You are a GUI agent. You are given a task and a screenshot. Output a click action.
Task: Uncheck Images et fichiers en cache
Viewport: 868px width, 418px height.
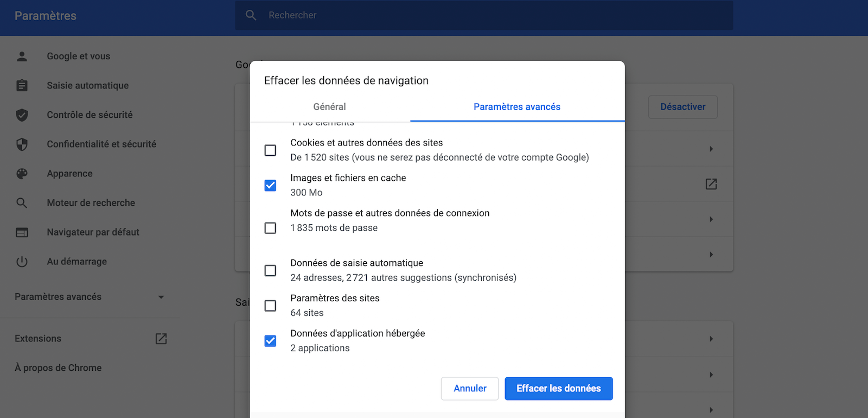coord(270,186)
